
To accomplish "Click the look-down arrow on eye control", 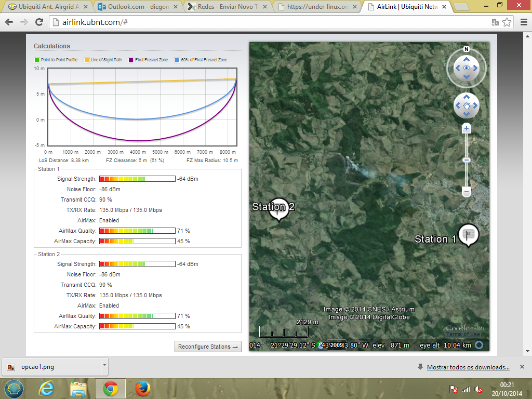I will [466, 77].
